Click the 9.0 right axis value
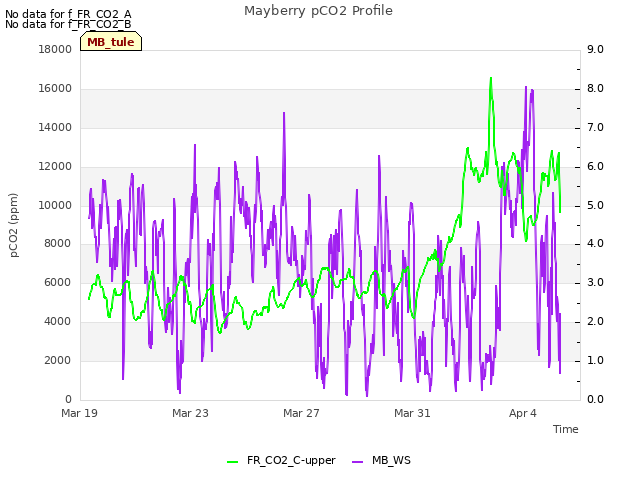 (595, 49)
